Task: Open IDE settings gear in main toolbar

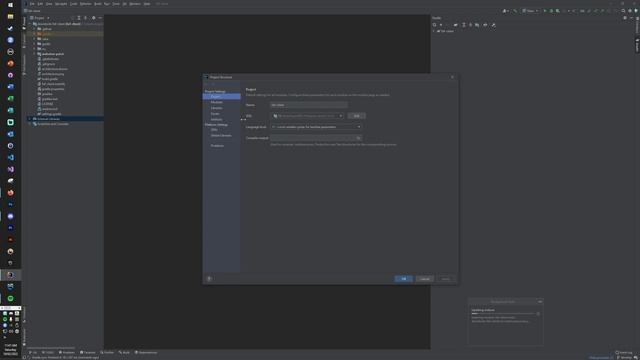Action: pos(630,11)
